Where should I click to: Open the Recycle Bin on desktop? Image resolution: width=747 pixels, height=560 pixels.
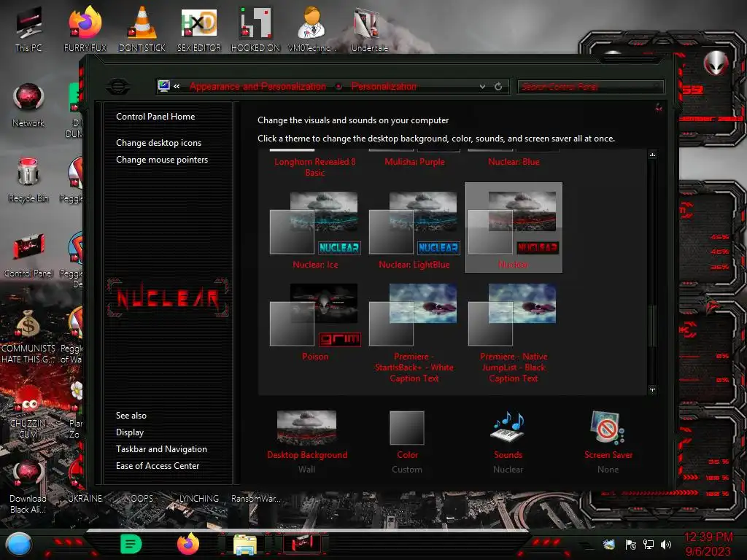tap(28, 180)
